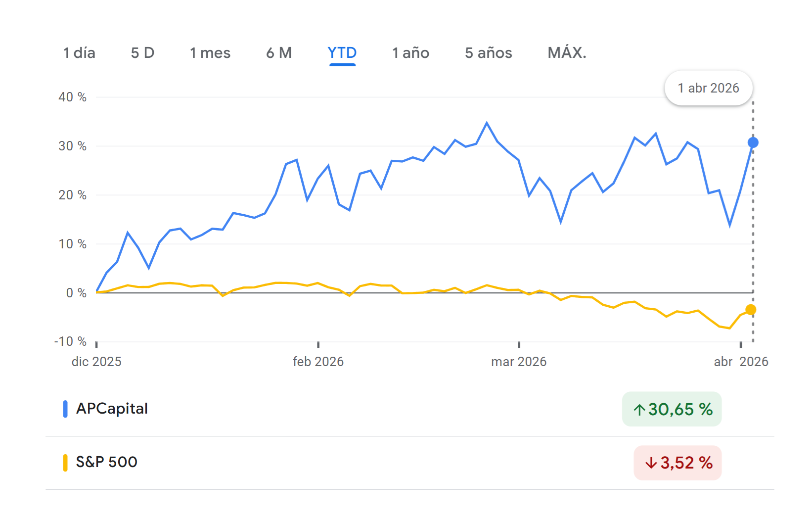The width and height of the screenshot is (812, 518).
Task: Click the green up arrow icon
Action: [x=639, y=410]
